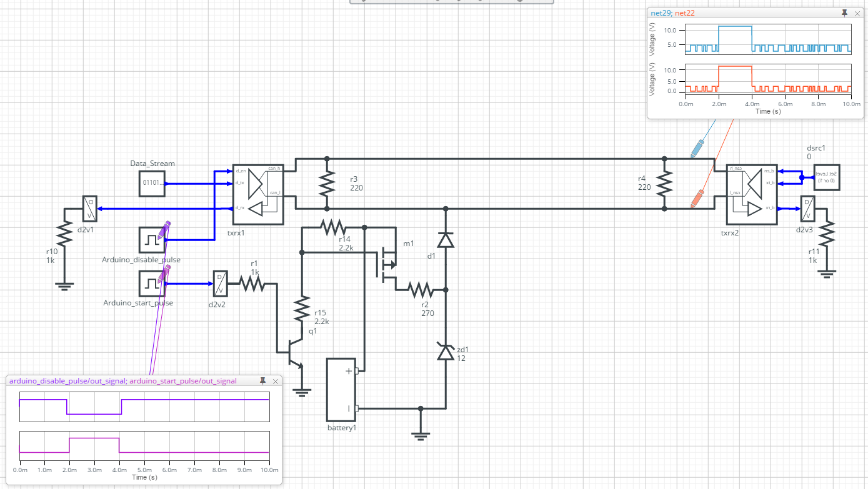Pin the arduino pulse signals graph
868x489 pixels.
click(263, 381)
